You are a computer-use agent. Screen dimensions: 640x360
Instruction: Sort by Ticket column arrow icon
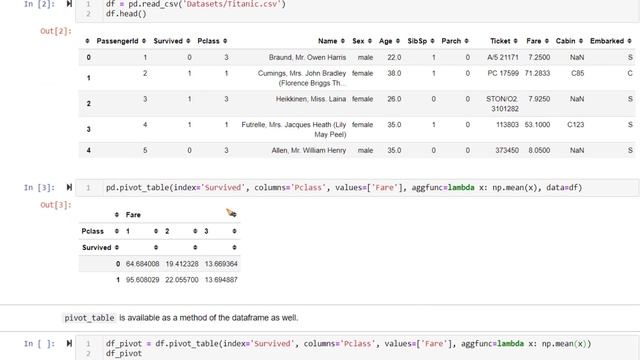(x=516, y=41)
